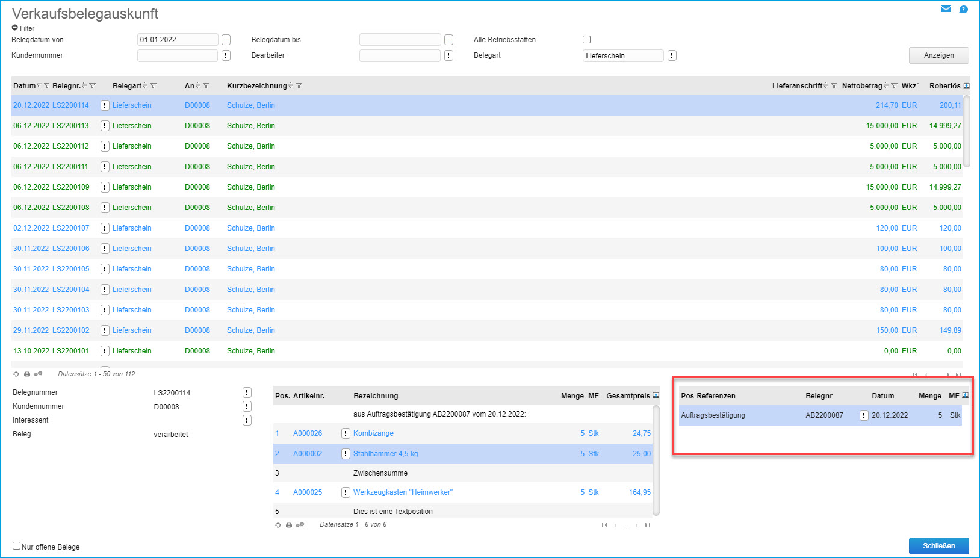The image size is (980, 558).
Task: Refresh the positions table below
Action: tap(278, 525)
